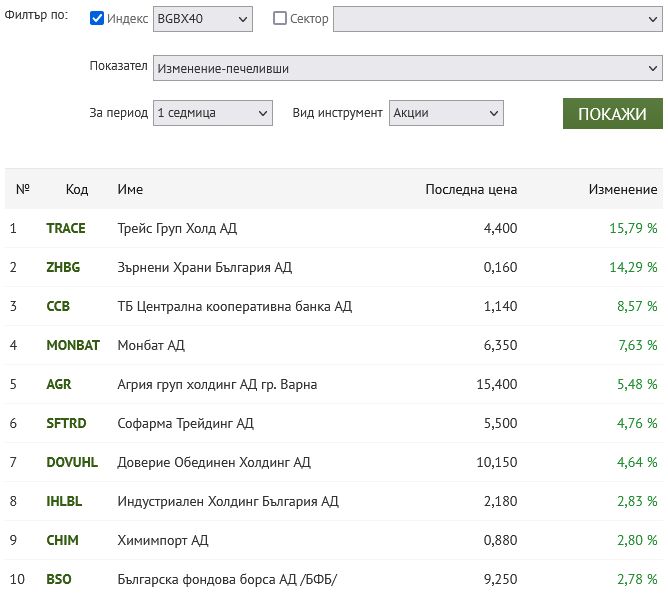Select the name Трейс Груп Холд АД
The image size is (668, 593).
pos(177,228)
